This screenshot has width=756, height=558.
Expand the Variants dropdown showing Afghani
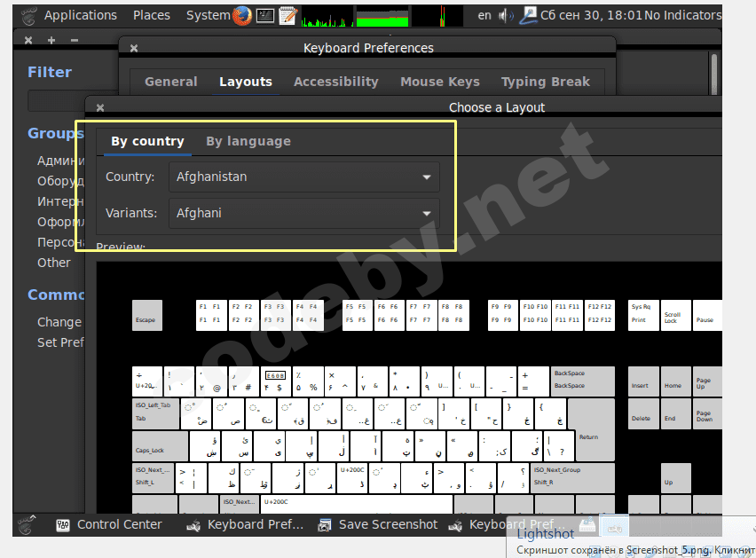(304, 213)
